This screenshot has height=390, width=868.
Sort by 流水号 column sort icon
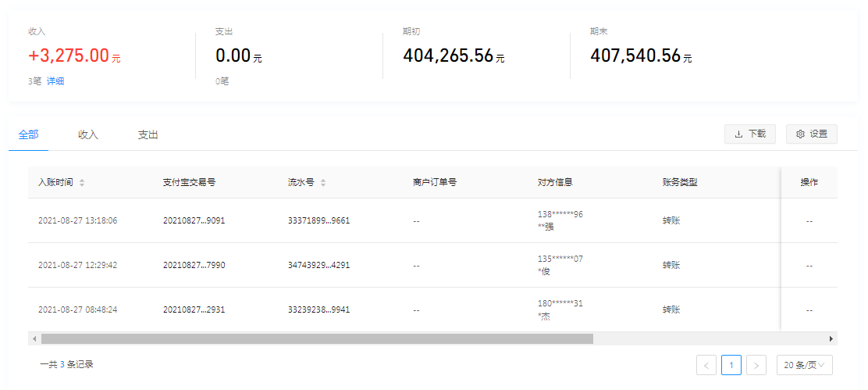click(x=323, y=183)
